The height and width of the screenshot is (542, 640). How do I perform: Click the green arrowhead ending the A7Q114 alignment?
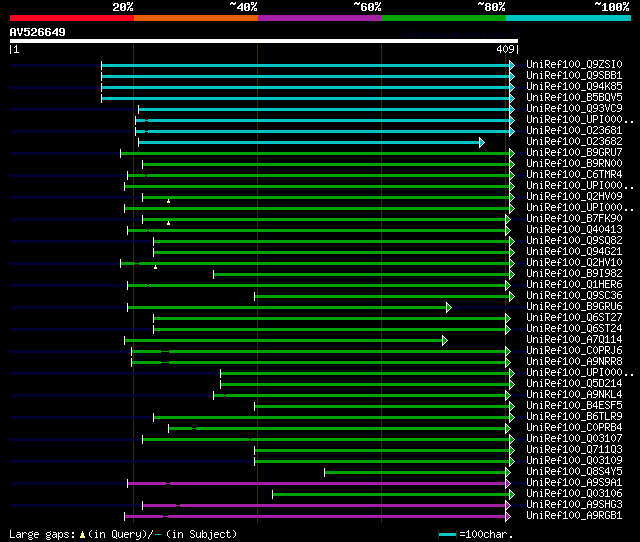(444, 340)
